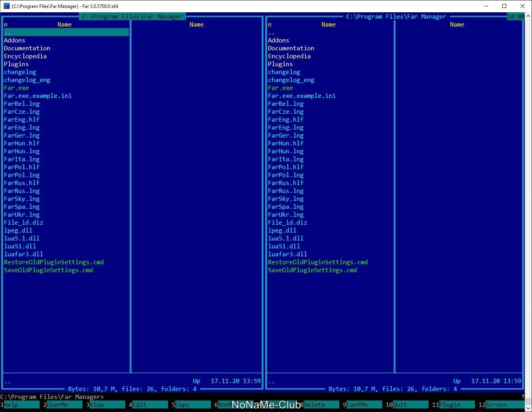Click the sort letter 'n' in the right panel header

(270, 25)
